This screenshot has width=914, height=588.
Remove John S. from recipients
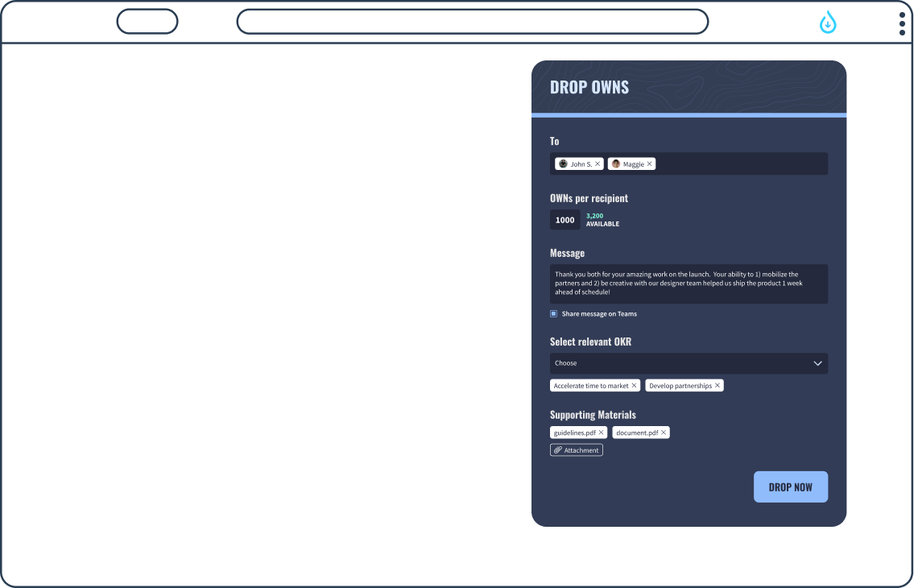598,164
